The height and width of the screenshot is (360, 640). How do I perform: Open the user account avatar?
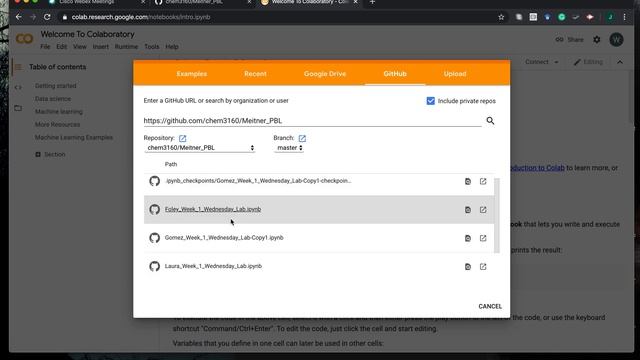(x=616, y=40)
